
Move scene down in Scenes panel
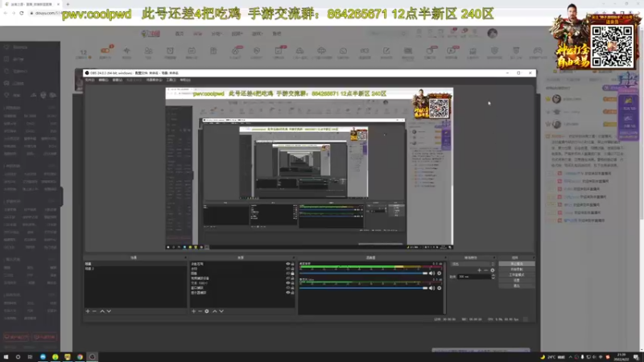[x=109, y=311]
